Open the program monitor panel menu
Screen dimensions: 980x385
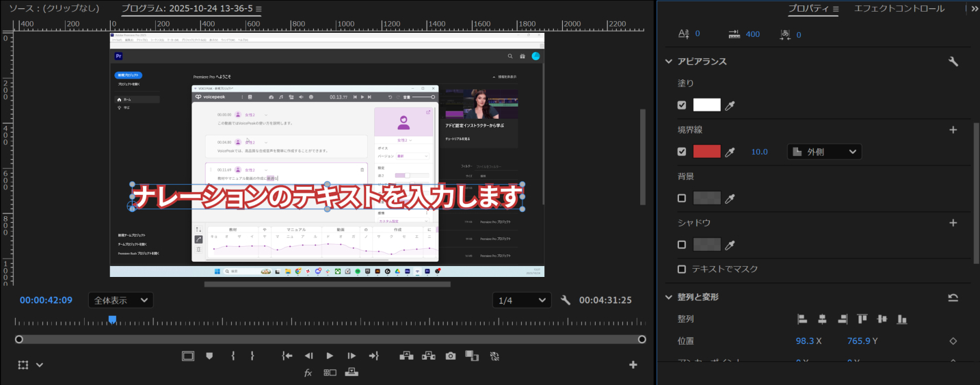click(259, 9)
